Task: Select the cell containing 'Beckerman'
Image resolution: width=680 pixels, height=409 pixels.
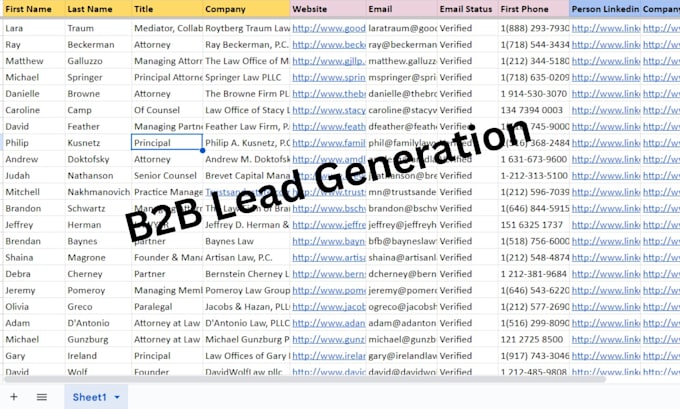Action: pos(98,45)
